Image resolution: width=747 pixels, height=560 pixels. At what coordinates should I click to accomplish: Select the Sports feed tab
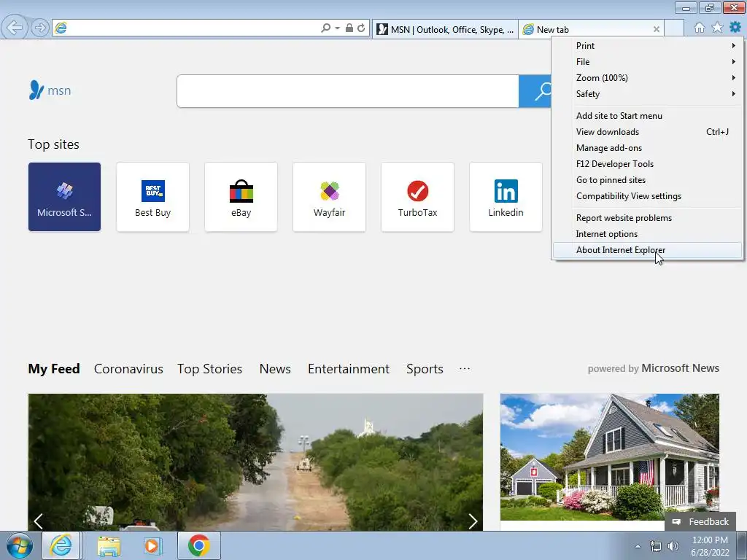coord(425,369)
